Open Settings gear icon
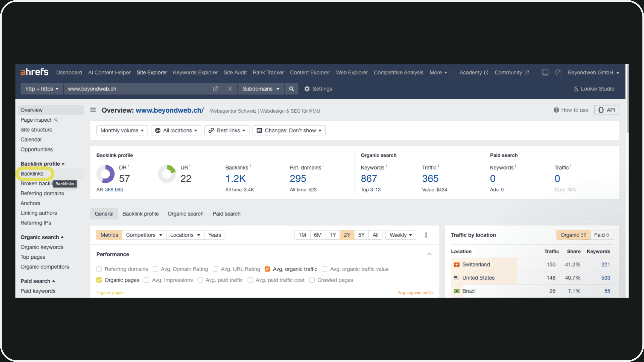 point(307,89)
